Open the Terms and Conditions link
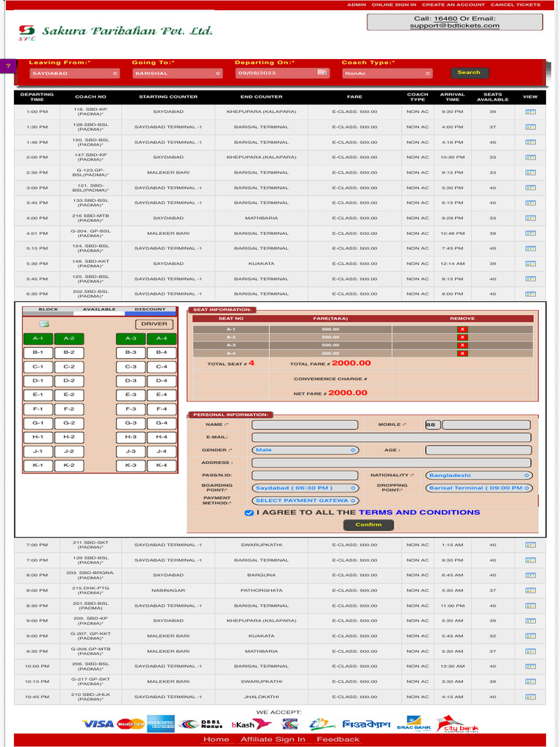 419,513
